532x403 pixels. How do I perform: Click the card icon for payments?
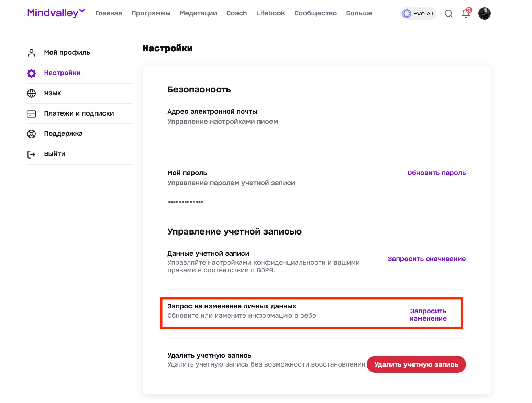coord(31,113)
